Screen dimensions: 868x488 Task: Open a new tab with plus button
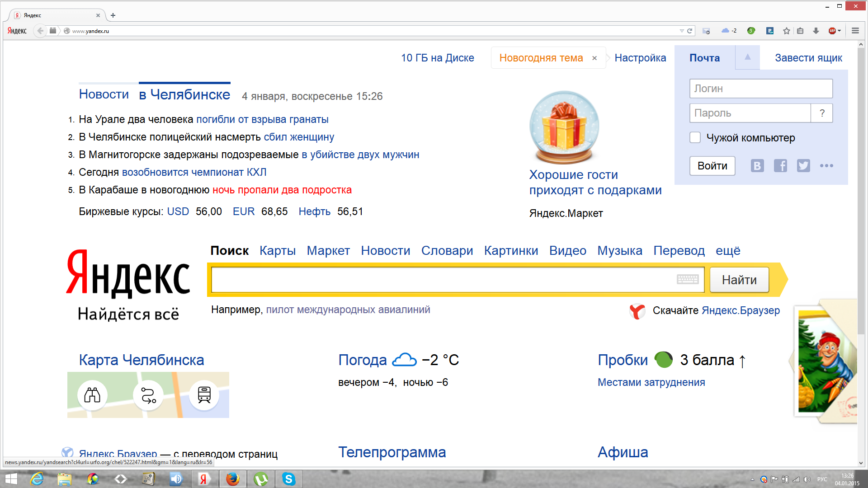[x=113, y=15]
